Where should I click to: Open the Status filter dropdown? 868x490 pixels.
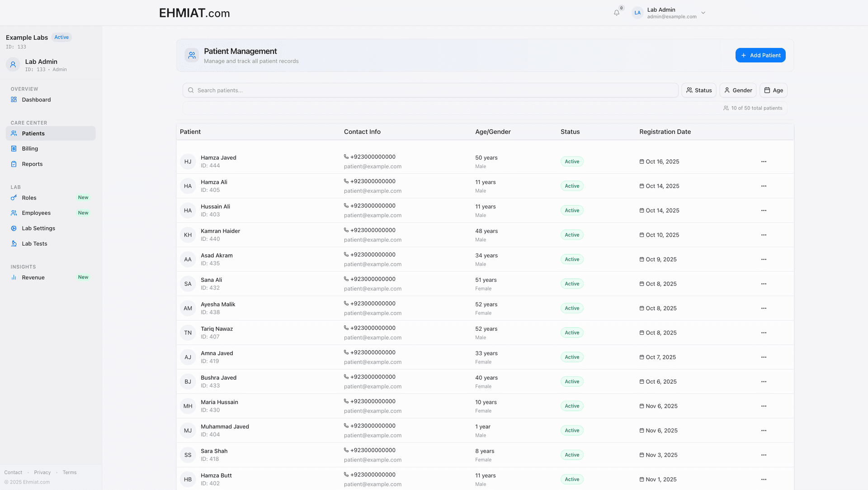click(699, 90)
